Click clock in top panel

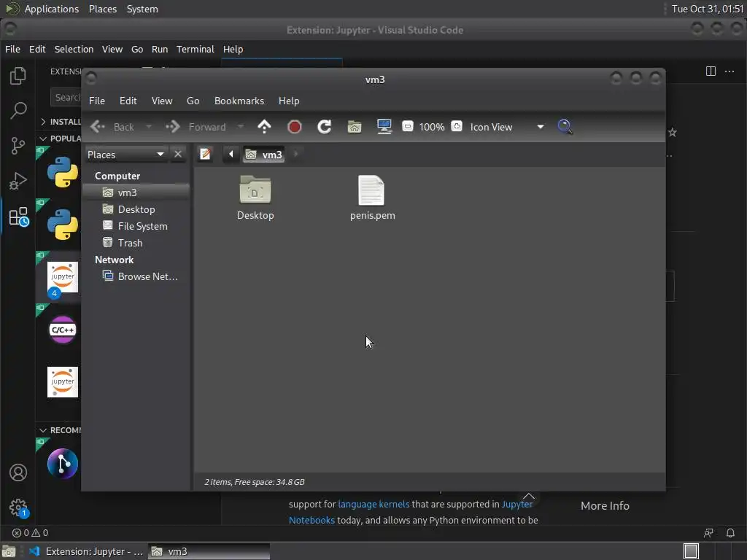click(x=708, y=9)
